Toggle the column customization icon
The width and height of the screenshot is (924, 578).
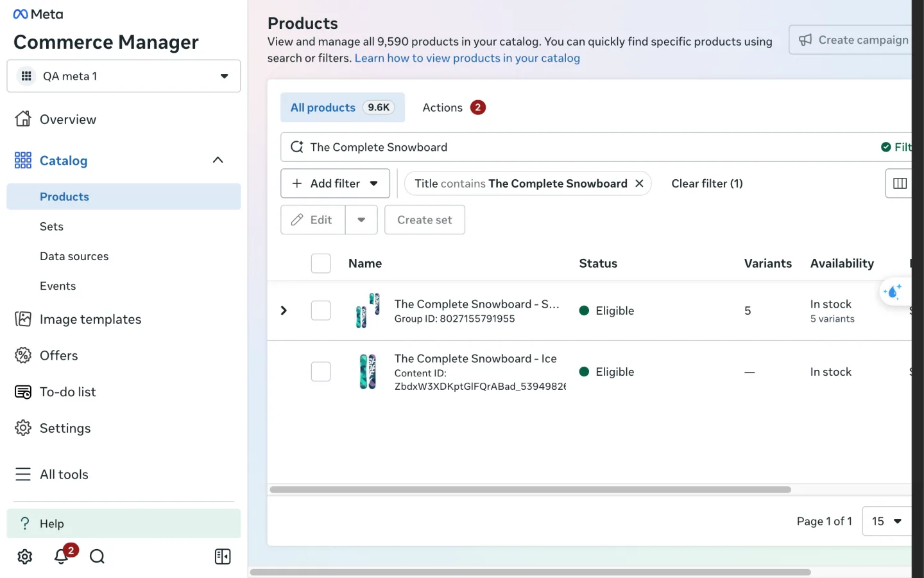pos(899,184)
